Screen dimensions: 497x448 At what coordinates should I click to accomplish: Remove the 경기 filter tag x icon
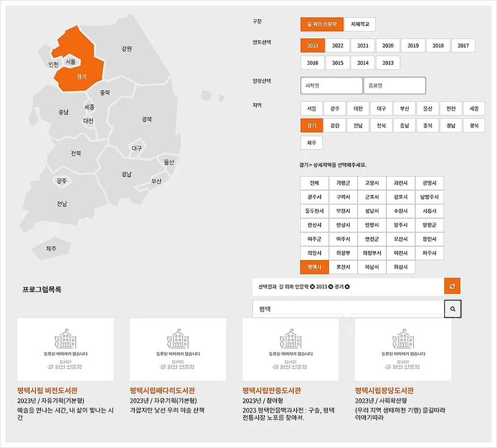[x=347, y=286]
